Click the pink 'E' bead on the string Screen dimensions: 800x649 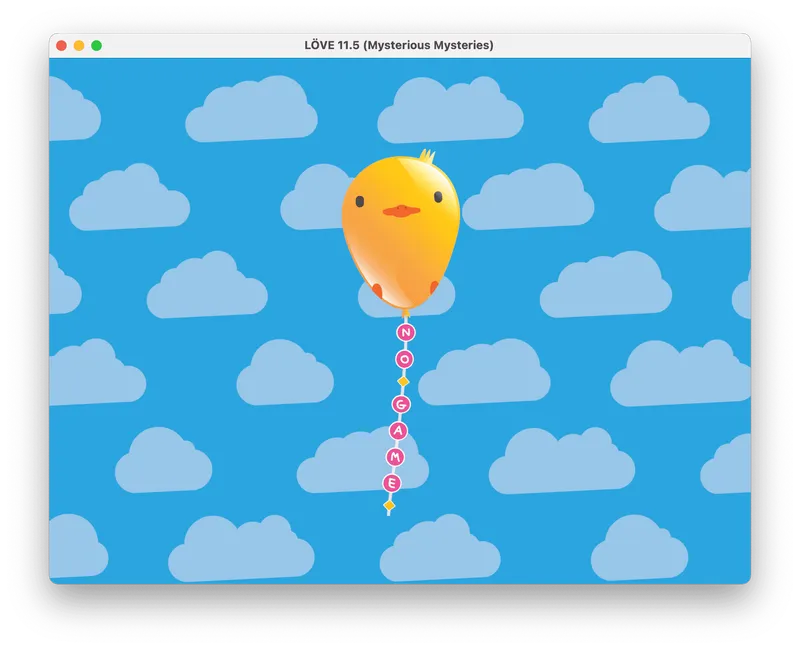click(392, 483)
